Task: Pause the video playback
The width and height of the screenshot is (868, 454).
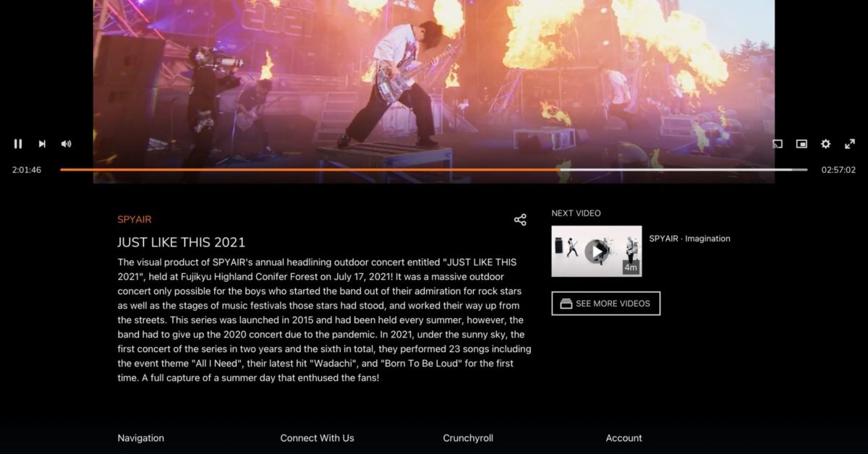Action: [18, 144]
